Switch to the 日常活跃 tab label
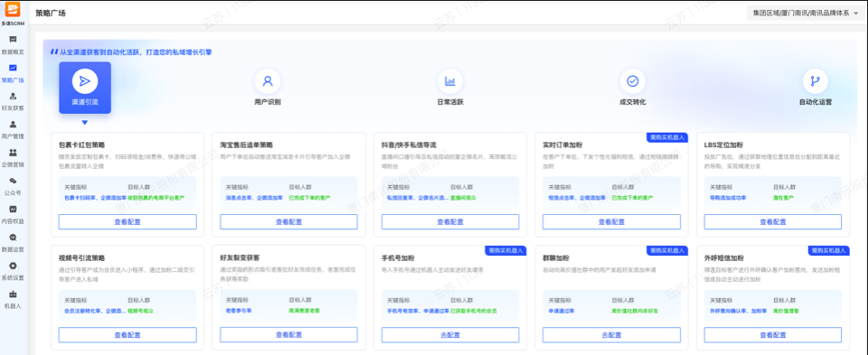The image size is (868, 355). point(450,102)
